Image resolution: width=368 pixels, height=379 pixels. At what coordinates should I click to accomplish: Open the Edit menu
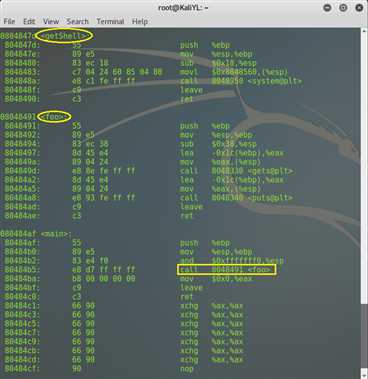point(29,21)
